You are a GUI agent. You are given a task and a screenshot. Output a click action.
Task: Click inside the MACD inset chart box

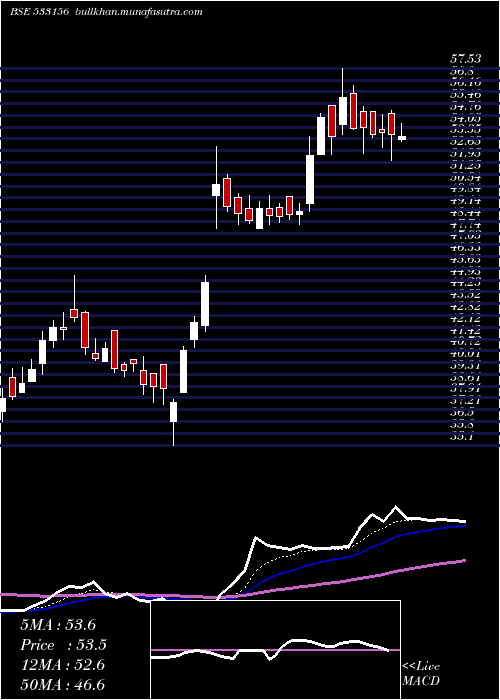pos(275,650)
